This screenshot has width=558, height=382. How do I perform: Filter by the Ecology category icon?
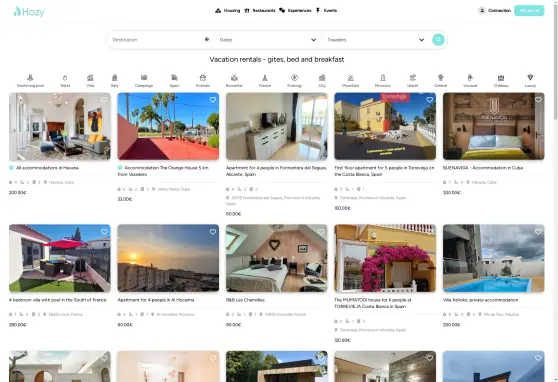pos(294,78)
